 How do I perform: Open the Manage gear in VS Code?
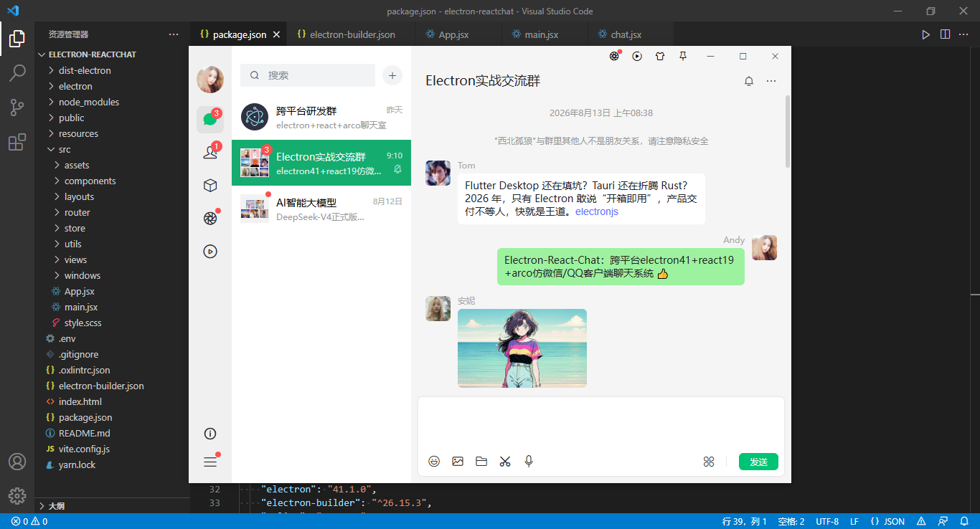click(17, 495)
